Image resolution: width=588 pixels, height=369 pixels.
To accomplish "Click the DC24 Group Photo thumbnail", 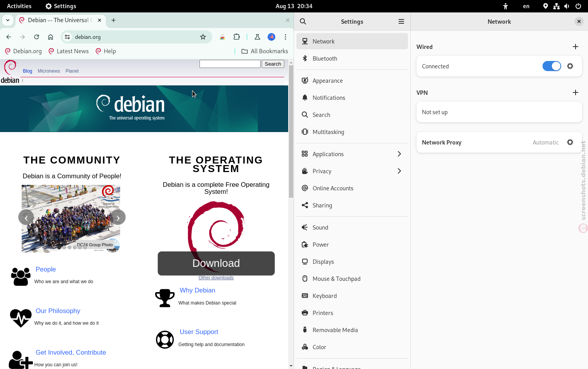I will point(71,219).
